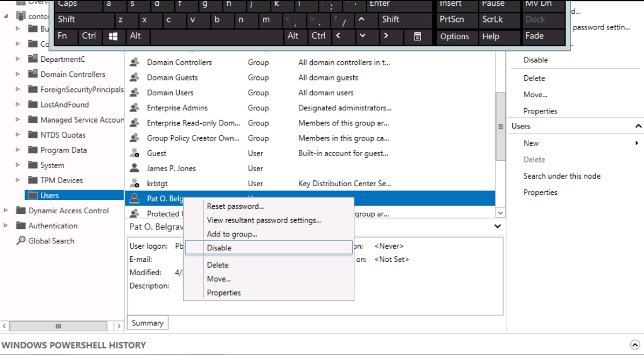Screen dimensions: 644x355
Task: Toggle the ScrLk key on keyboard
Action: (x=493, y=19)
